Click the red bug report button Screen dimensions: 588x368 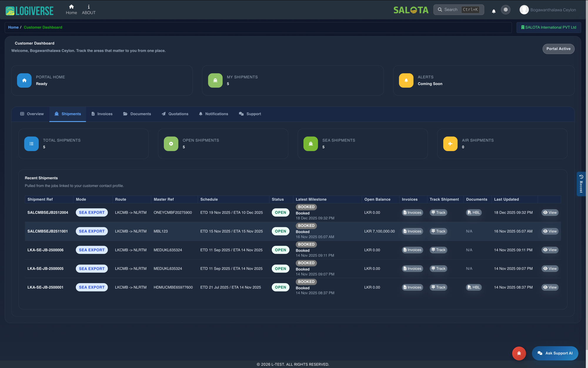click(x=519, y=353)
